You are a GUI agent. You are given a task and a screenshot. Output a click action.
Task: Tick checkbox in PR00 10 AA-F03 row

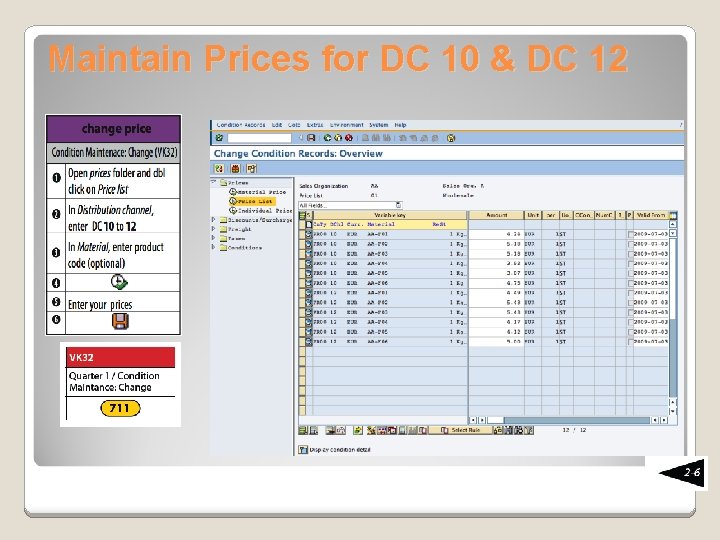630,254
